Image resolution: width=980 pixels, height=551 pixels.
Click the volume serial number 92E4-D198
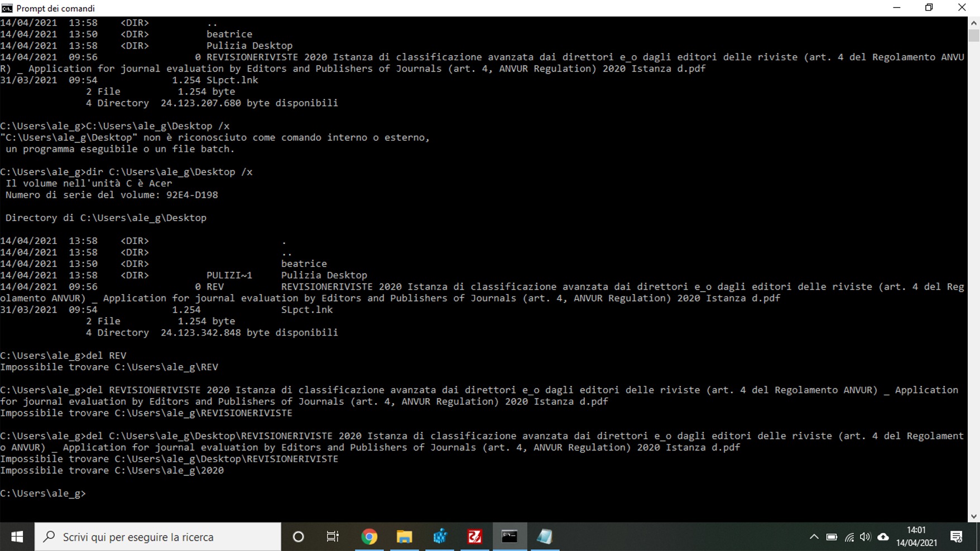(192, 195)
